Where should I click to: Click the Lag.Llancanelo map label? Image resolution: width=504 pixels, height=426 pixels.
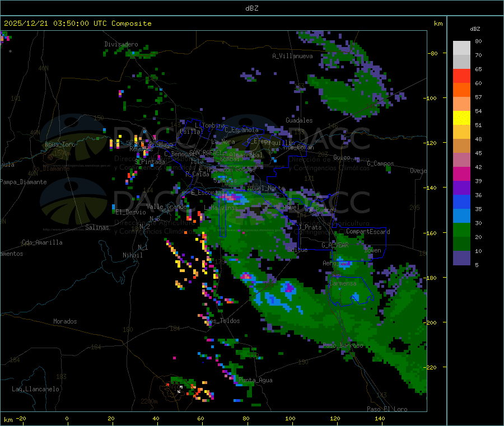point(35,389)
